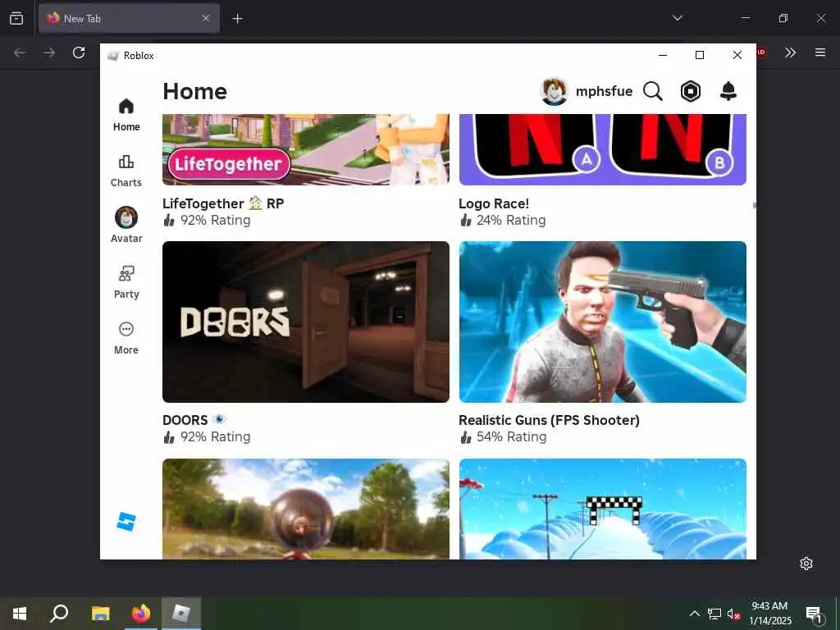Switch to Firefox in the taskbar

click(141, 614)
